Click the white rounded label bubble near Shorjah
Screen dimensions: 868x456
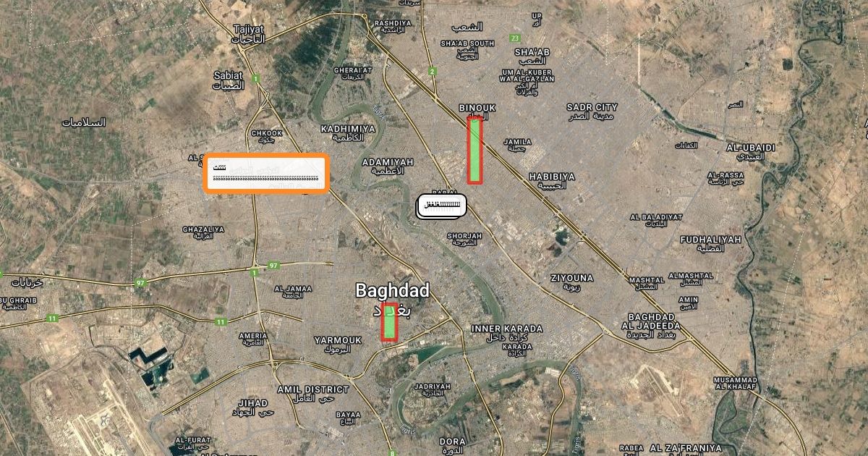click(441, 206)
